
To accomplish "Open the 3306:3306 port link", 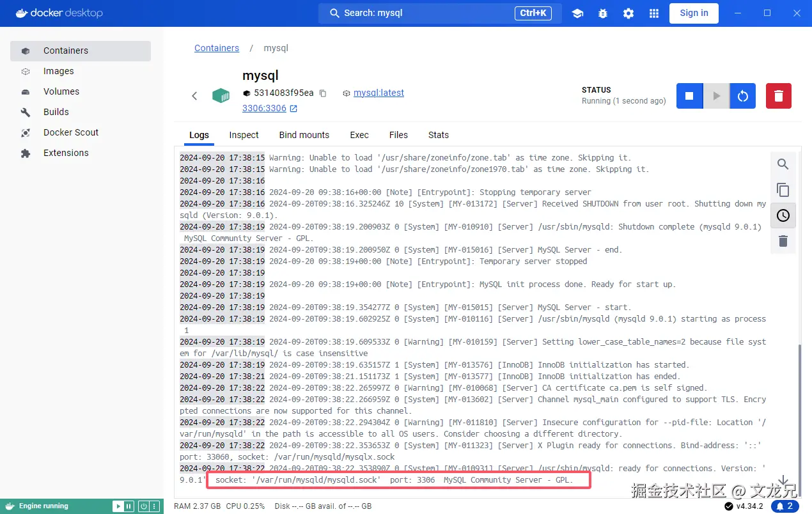I will click(x=269, y=108).
